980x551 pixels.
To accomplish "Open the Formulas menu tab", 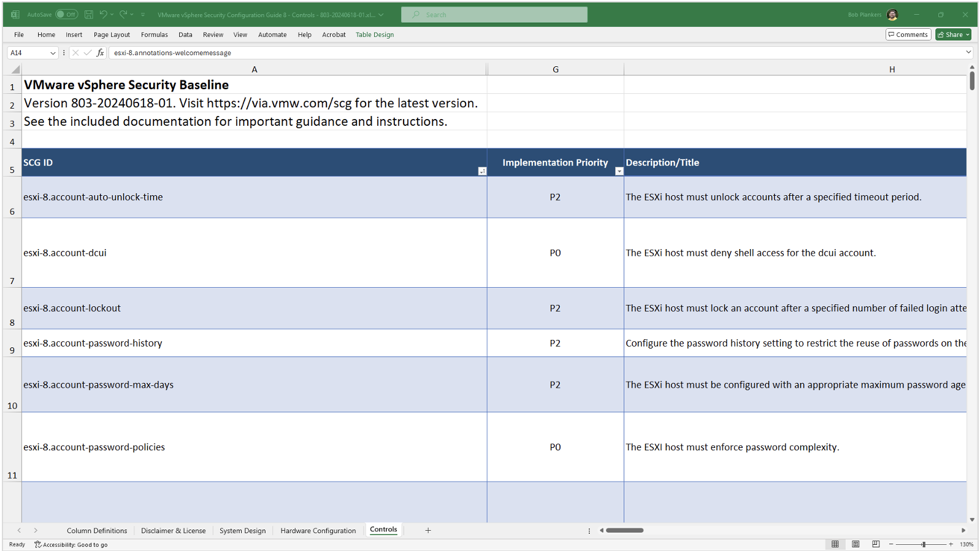I will click(154, 34).
